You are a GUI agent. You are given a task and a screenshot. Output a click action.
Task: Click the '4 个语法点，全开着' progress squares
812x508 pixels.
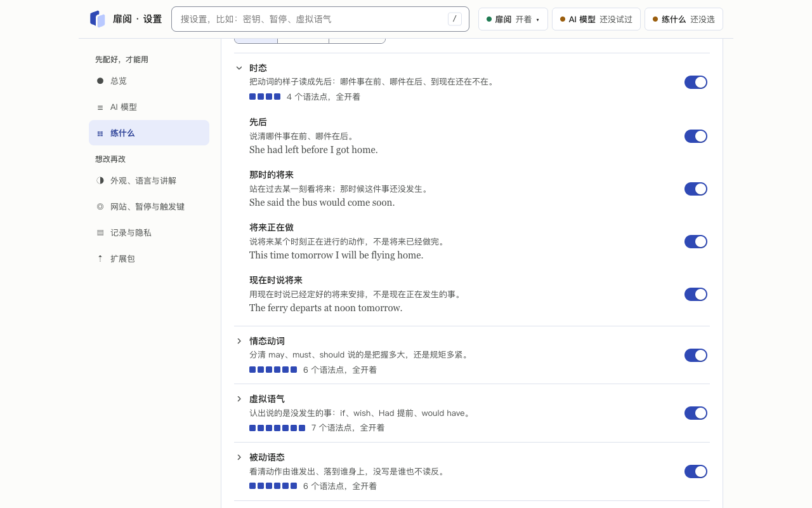click(265, 97)
